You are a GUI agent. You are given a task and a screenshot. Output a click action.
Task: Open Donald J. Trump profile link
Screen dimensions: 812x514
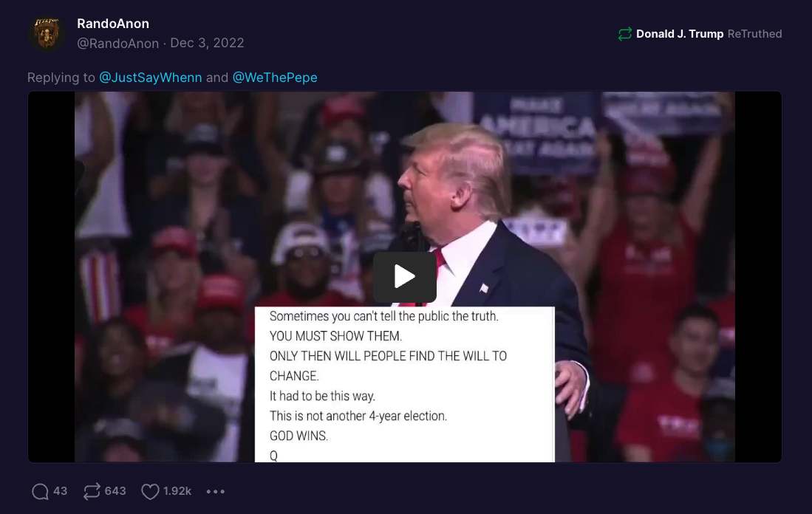(x=680, y=34)
